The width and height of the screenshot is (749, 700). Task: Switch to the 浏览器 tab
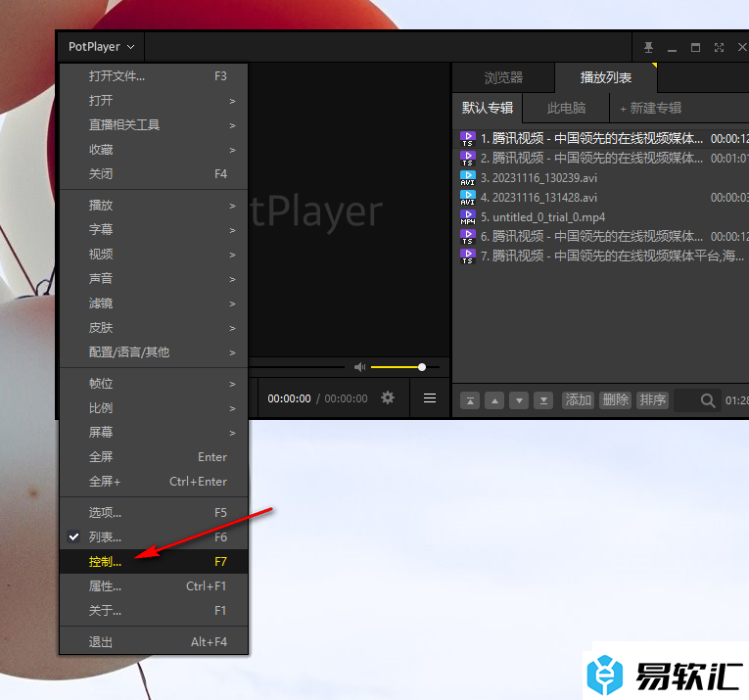point(503,77)
